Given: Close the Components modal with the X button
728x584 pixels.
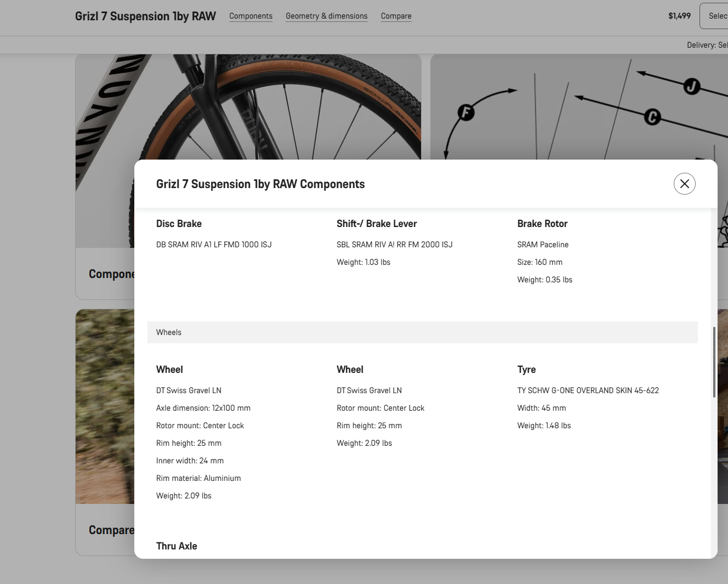Looking at the screenshot, I should pyautogui.click(x=684, y=184).
